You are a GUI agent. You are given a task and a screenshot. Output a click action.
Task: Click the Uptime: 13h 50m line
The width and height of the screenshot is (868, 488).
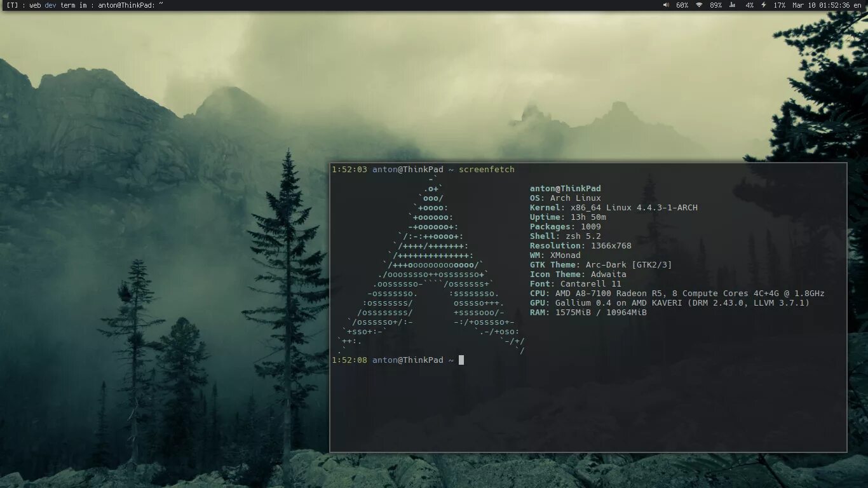(567, 217)
